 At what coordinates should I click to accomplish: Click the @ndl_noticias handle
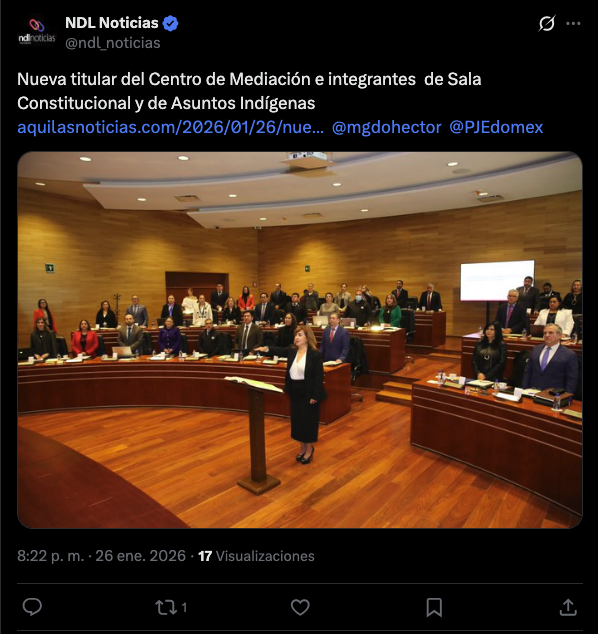pyautogui.click(x=113, y=43)
